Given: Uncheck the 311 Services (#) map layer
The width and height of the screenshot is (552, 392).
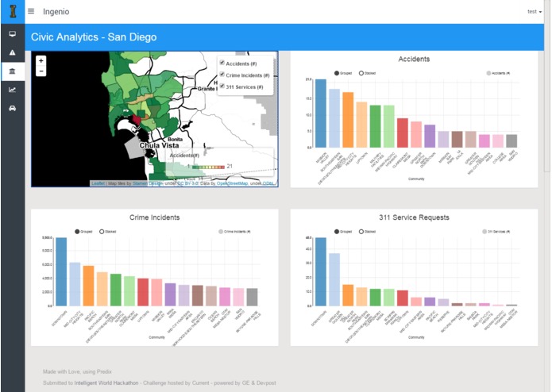Looking at the screenshot, I should 222,86.
